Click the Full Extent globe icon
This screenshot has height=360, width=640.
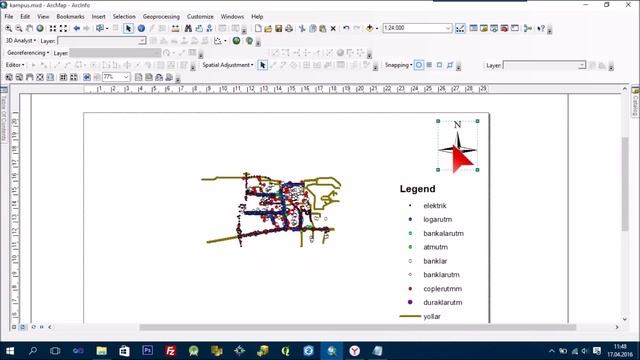coord(40,29)
